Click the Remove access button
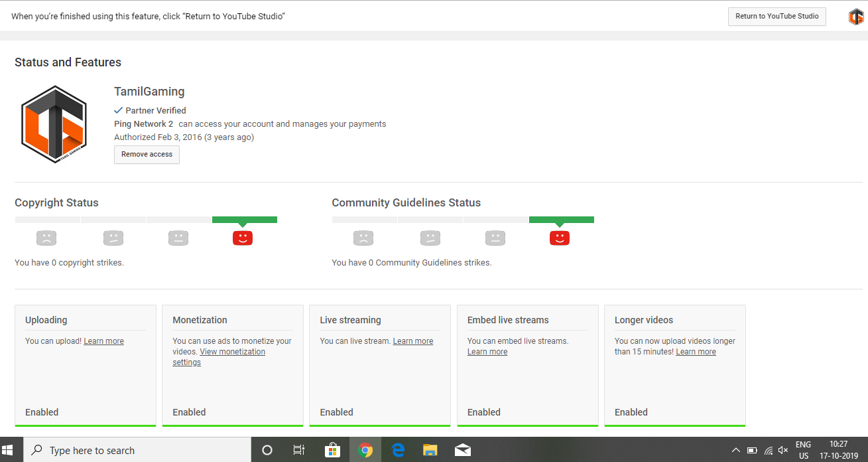The image size is (868, 462). [147, 155]
